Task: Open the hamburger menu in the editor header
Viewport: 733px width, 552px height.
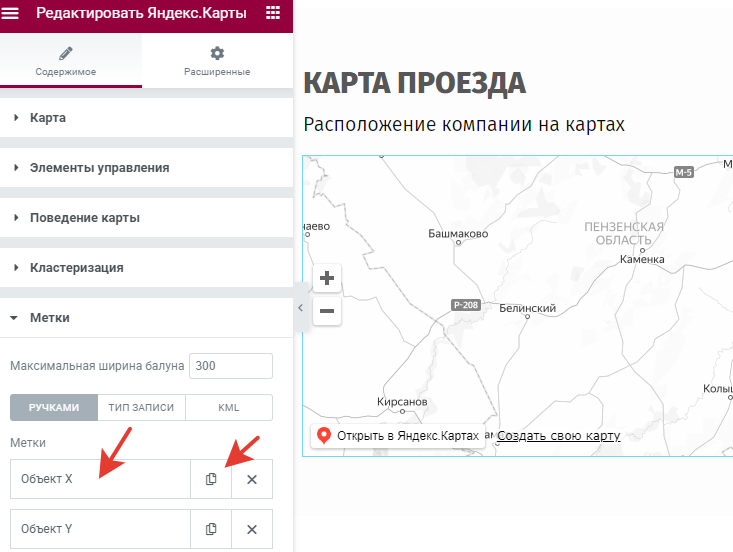Action: 12,13
